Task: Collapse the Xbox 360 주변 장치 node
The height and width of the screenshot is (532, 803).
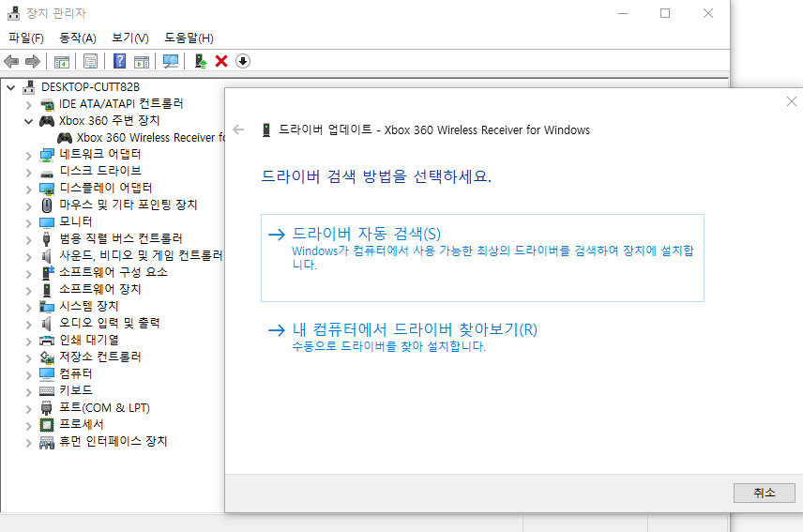Action: (29, 121)
